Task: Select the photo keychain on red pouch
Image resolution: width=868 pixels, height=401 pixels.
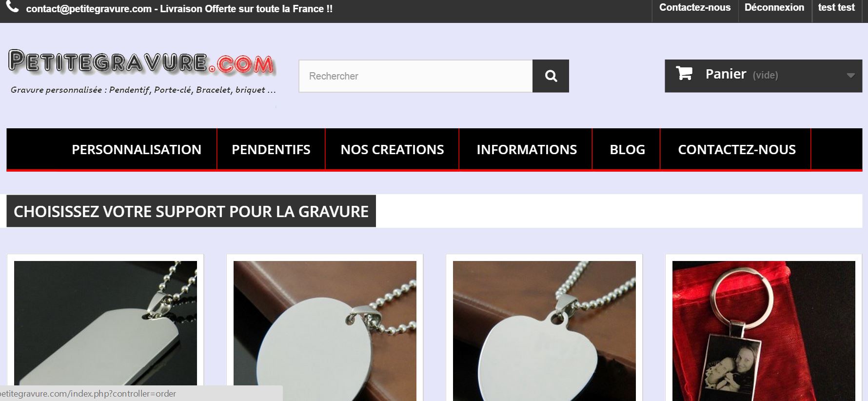Action: point(764,330)
